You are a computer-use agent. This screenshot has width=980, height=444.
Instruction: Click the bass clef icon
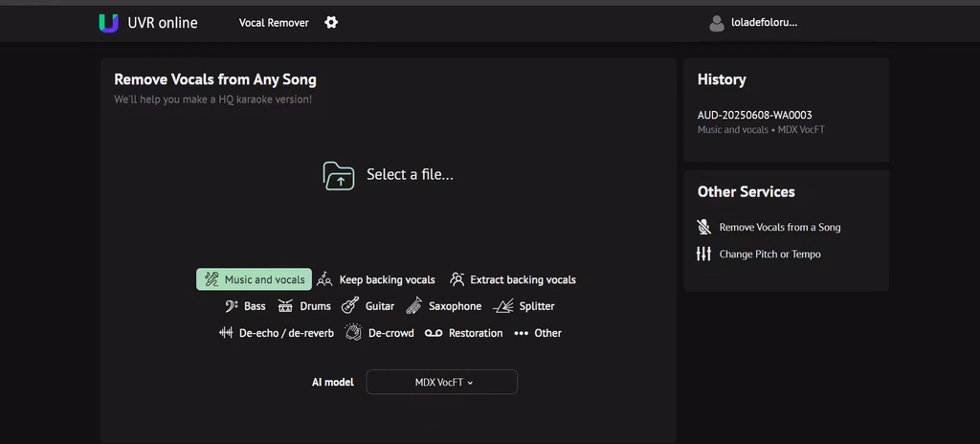(231, 306)
